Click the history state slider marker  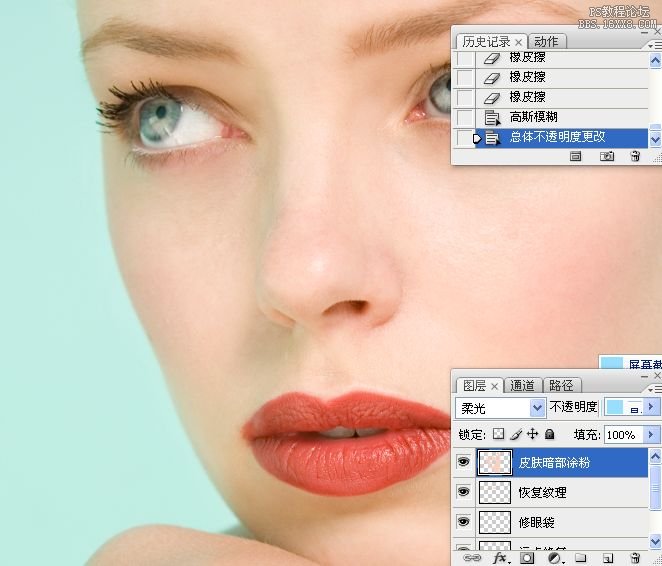coord(477,138)
